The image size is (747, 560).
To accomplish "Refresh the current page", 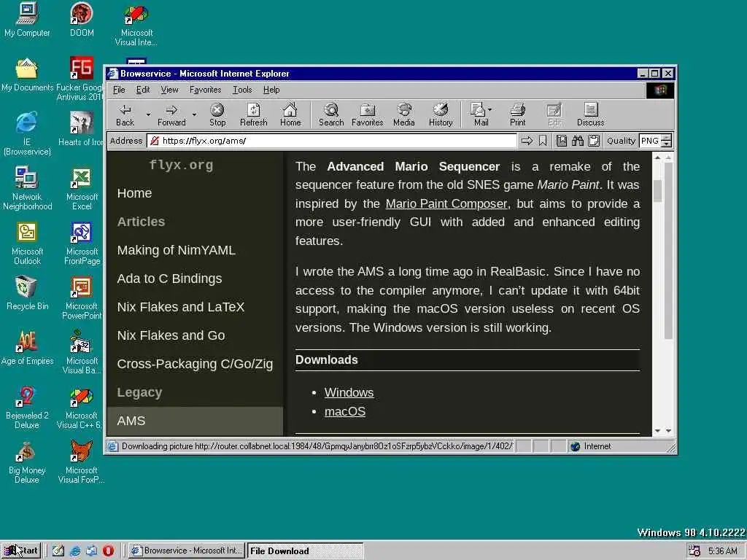I will 253,114.
